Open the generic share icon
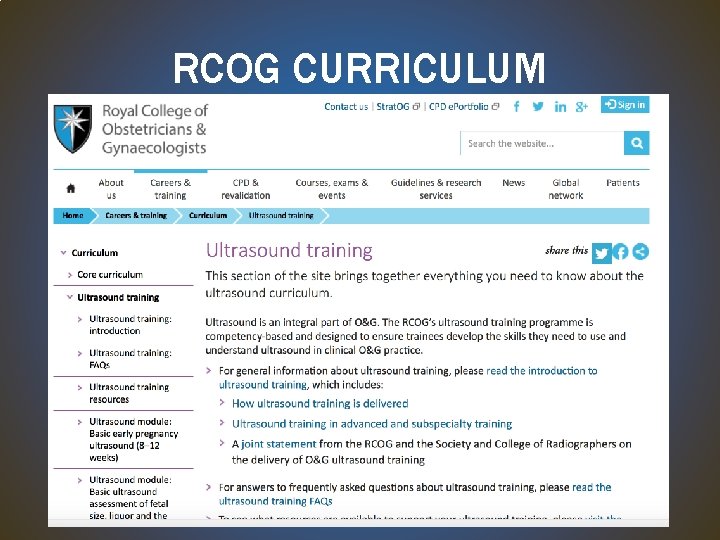 (641, 251)
